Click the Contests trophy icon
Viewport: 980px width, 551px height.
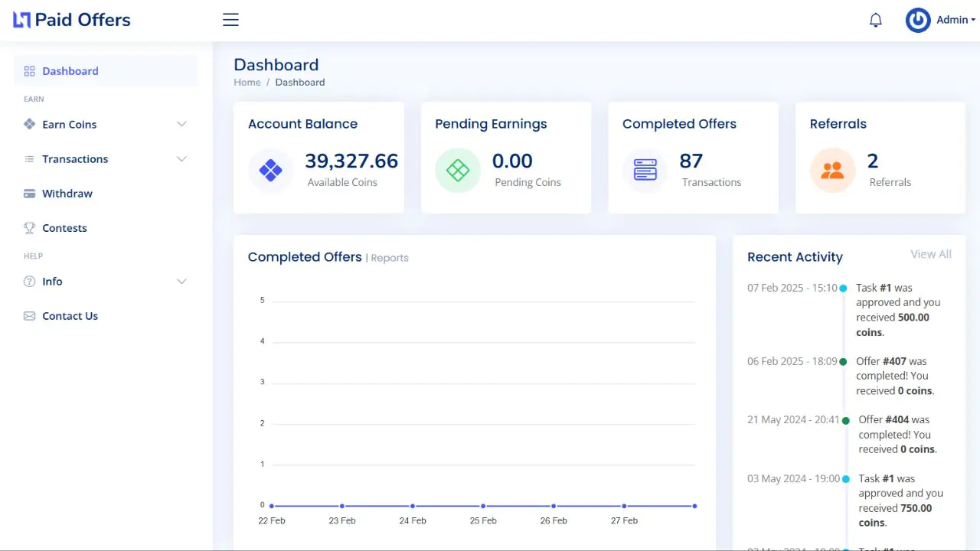click(30, 228)
